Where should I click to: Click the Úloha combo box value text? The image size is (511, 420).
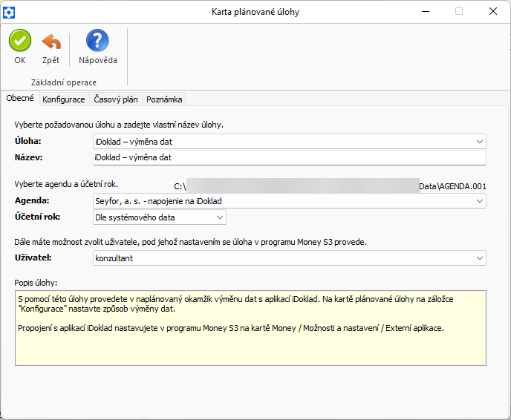134,142
